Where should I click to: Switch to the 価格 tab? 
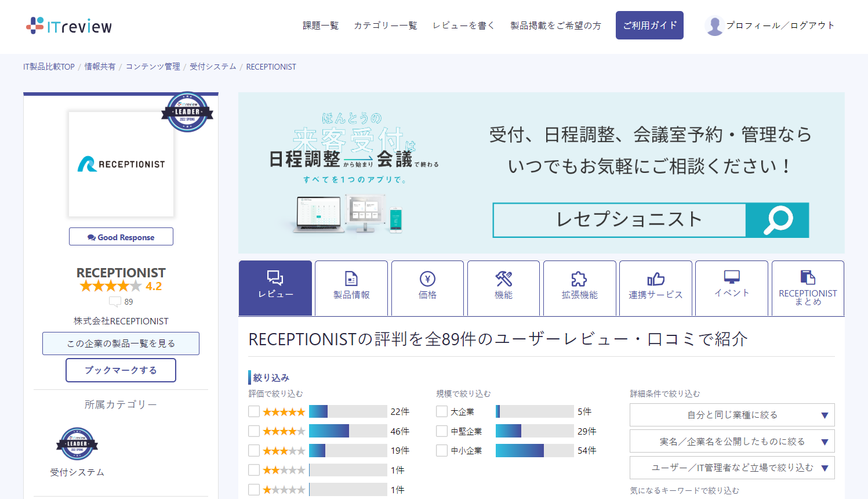pyautogui.click(x=427, y=288)
